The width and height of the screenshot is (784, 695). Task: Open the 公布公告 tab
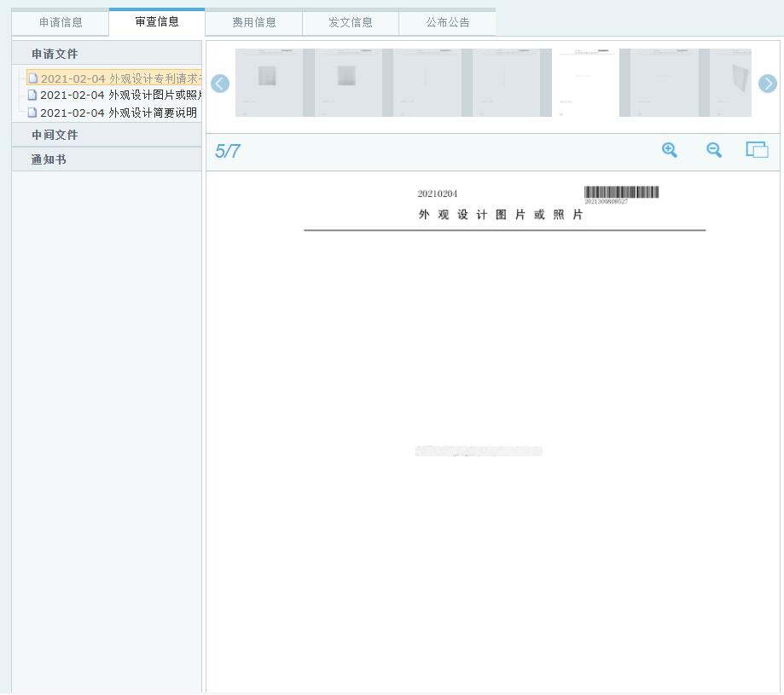(x=448, y=22)
